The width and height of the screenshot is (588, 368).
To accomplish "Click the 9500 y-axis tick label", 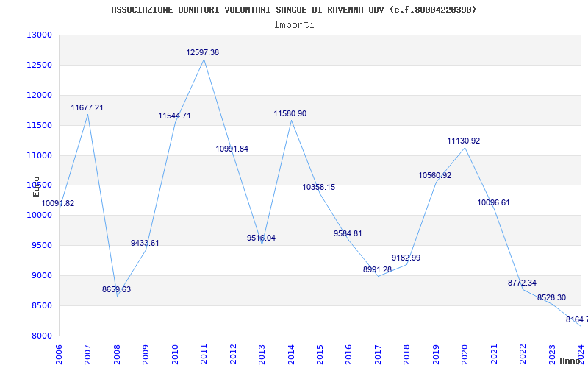I will (41, 245).
